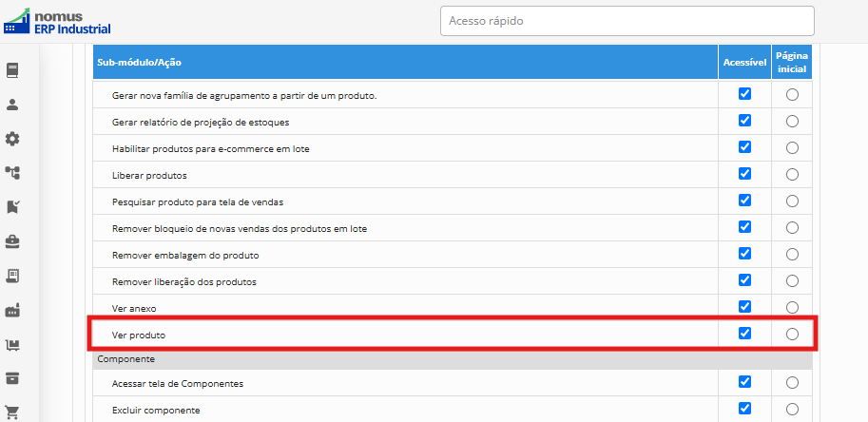The image size is (868, 422).
Task: Set Habilitar produtos para e-commerce as Página inicial
Action: click(x=792, y=148)
